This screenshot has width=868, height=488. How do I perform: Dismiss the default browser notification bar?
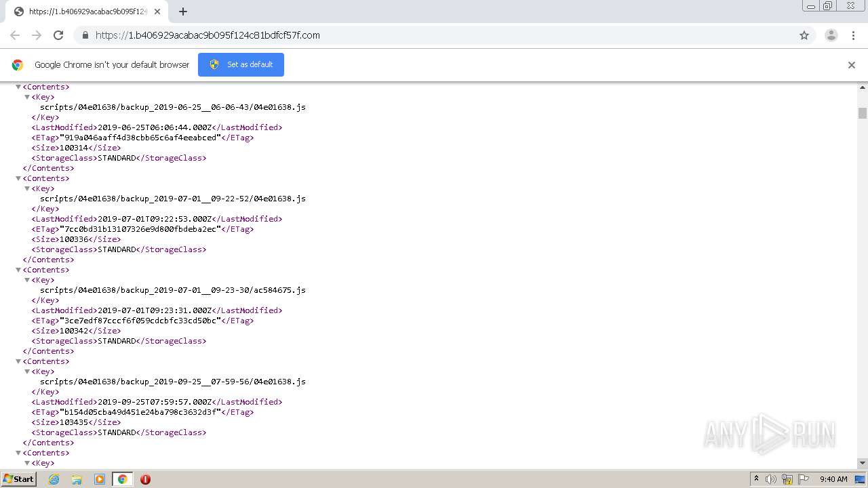(x=852, y=65)
